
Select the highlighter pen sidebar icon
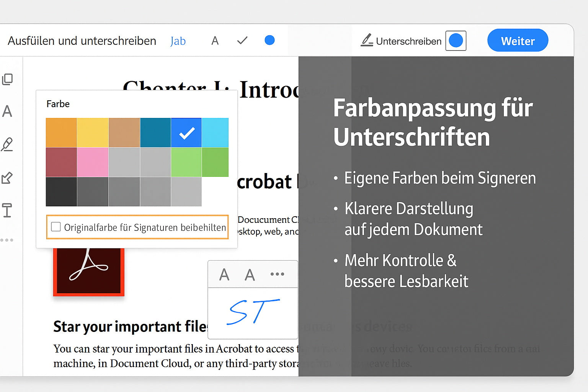(7, 144)
